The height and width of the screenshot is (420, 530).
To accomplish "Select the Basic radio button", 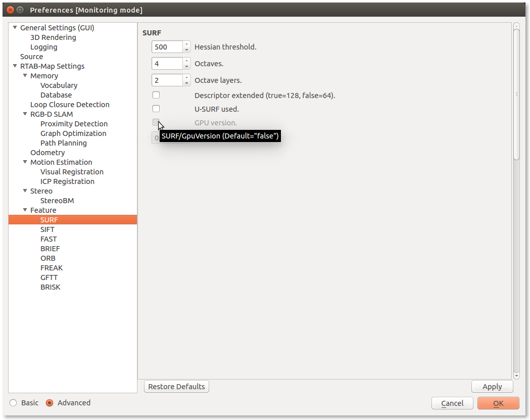I will (x=13, y=403).
